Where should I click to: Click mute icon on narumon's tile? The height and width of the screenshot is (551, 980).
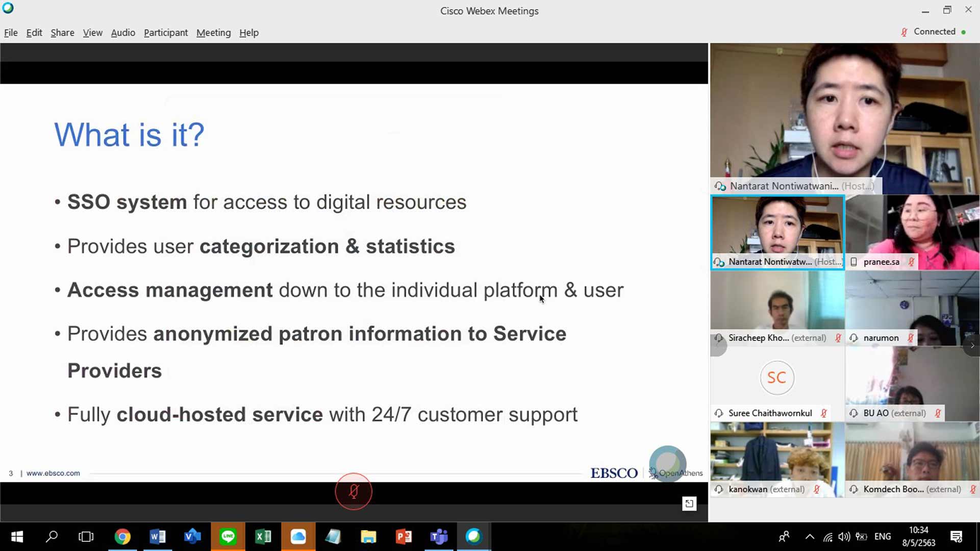[911, 338]
